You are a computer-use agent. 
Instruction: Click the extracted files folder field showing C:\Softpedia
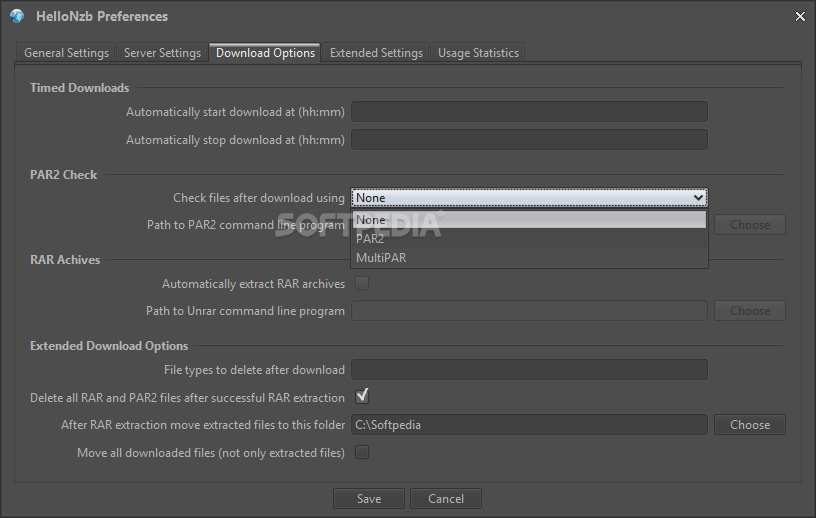tap(529, 425)
